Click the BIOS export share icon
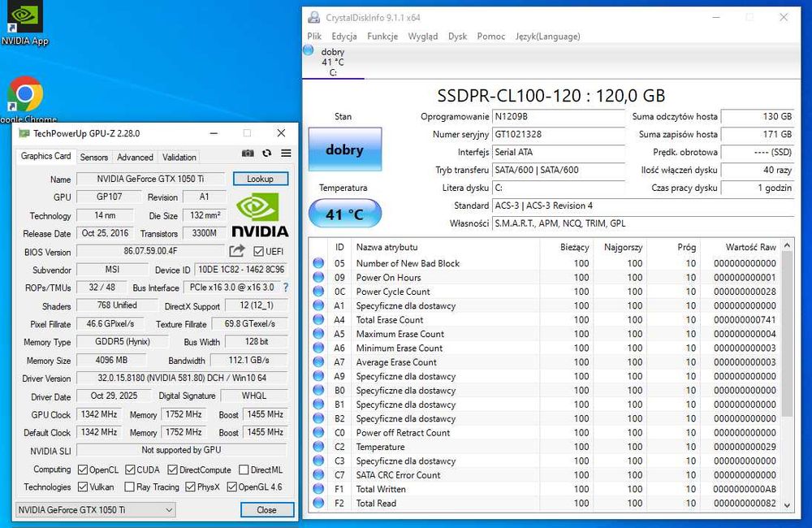The width and height of the screenshot is (812, 528). (x=236, y=251)
